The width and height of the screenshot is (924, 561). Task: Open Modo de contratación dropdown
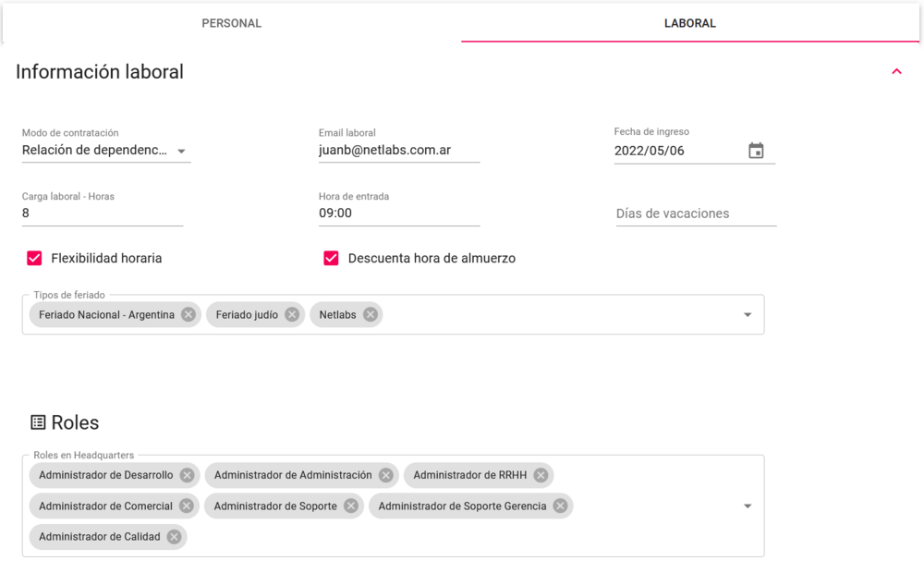(181, 151)
